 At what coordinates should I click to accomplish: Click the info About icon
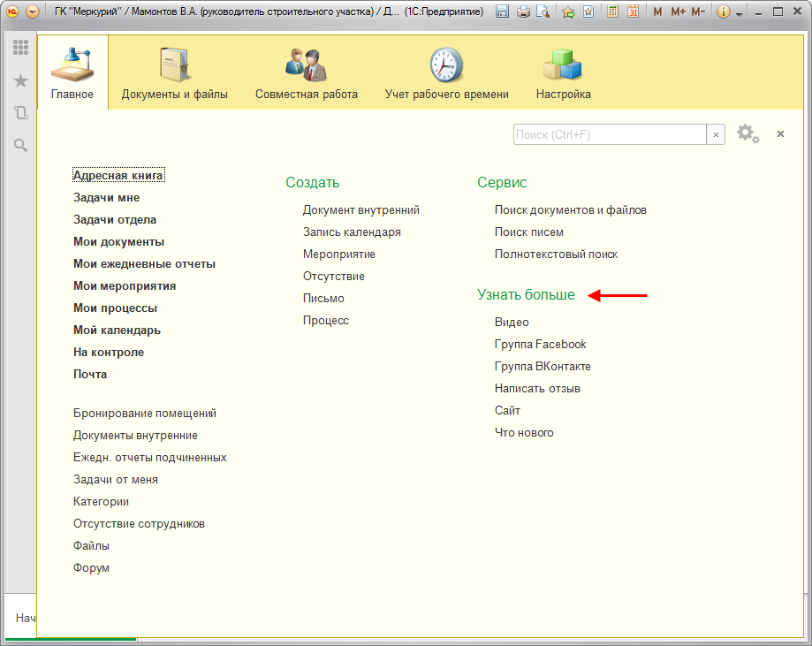(724, 11)
